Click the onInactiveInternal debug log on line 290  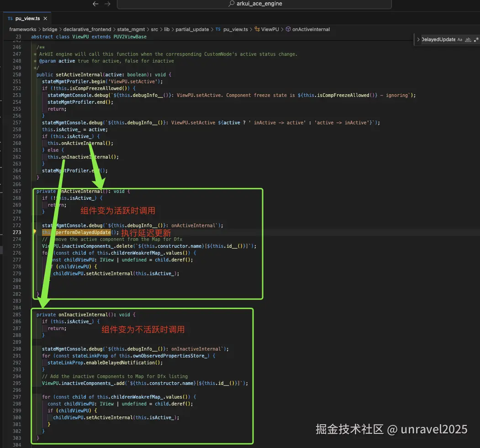(135, 349)
